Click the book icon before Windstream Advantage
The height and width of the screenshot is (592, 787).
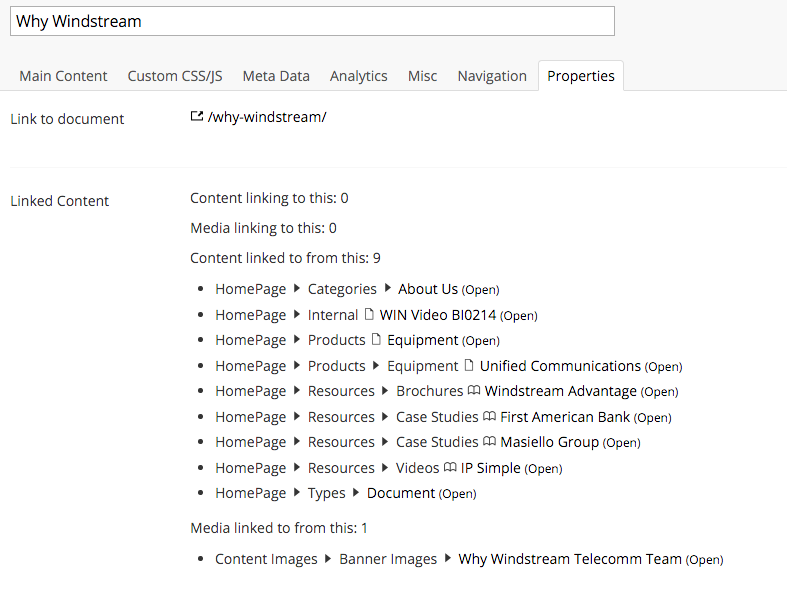click(x=474, y=390)
